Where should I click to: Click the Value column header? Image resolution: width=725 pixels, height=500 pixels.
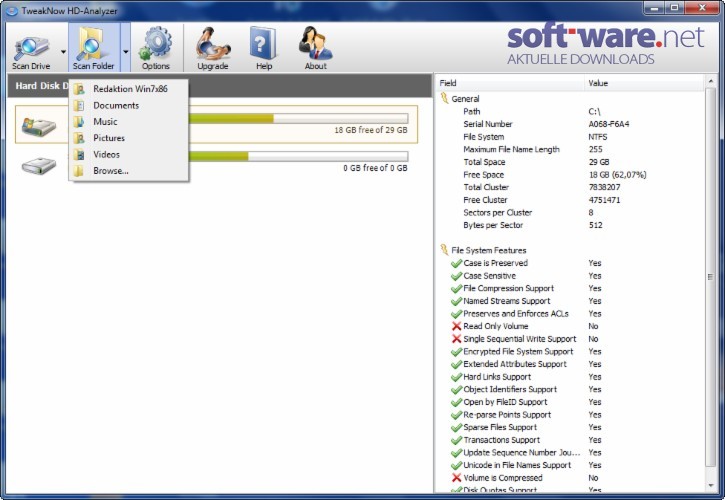[644, 83]
